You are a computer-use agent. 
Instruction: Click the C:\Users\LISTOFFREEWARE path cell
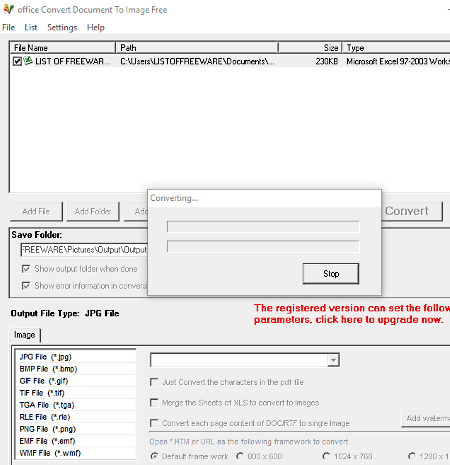point(197,61)
